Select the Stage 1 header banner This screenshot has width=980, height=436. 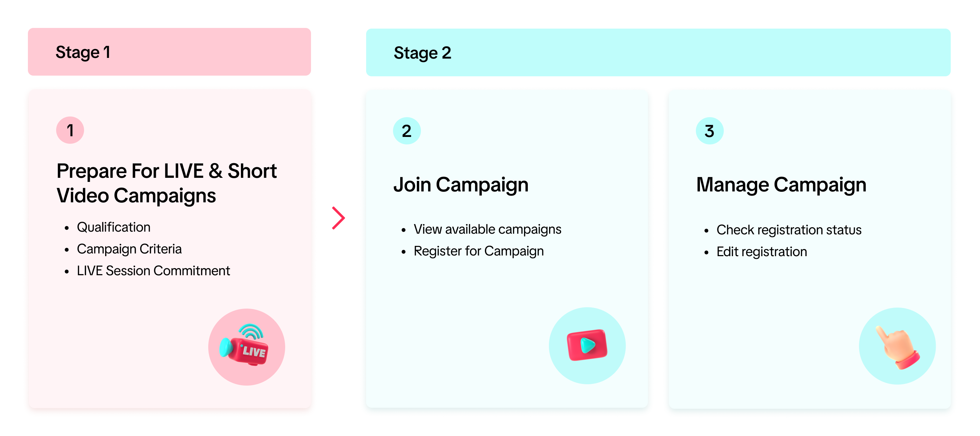[x=169, y=52]
